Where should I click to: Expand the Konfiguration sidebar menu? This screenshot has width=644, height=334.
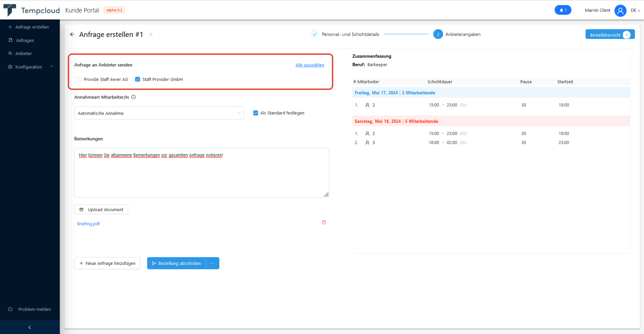tap(30, 67)
